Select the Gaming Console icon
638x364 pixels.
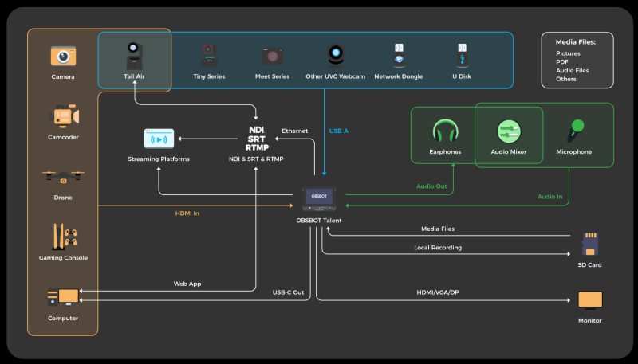[x=64, y=237]
